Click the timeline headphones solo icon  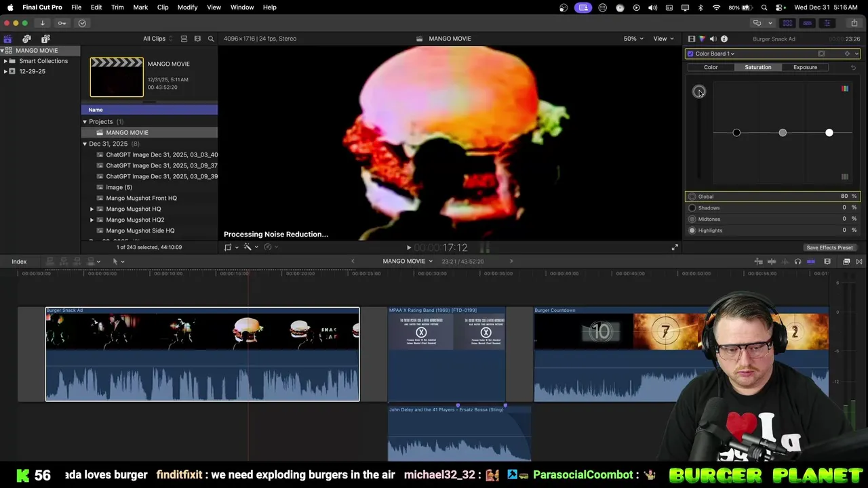[x=797, y=262]
